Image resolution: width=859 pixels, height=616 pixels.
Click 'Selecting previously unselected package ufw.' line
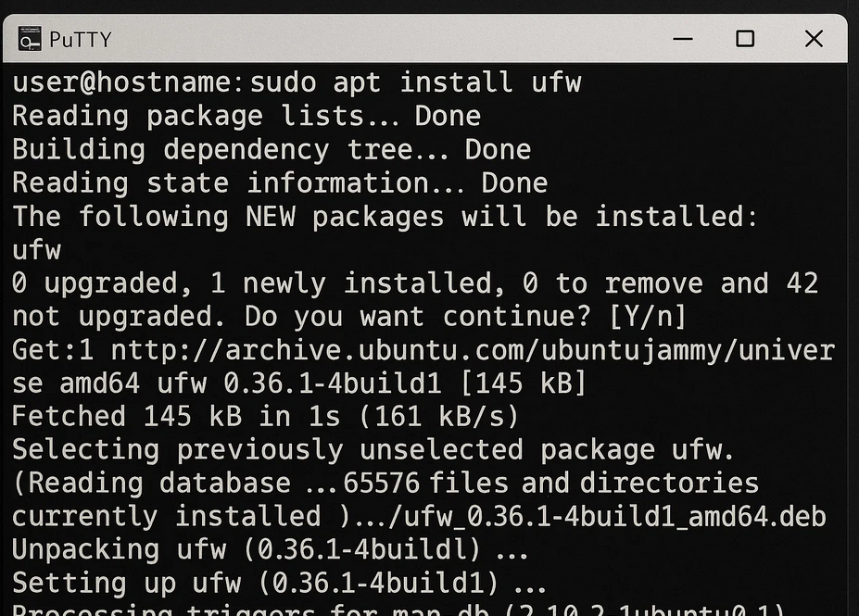coord(373,450)
